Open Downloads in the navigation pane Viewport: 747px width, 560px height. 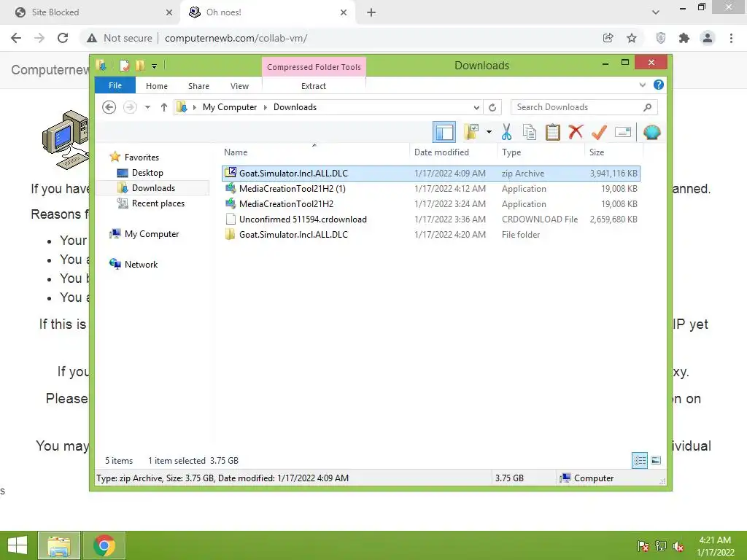pos(153,188)
